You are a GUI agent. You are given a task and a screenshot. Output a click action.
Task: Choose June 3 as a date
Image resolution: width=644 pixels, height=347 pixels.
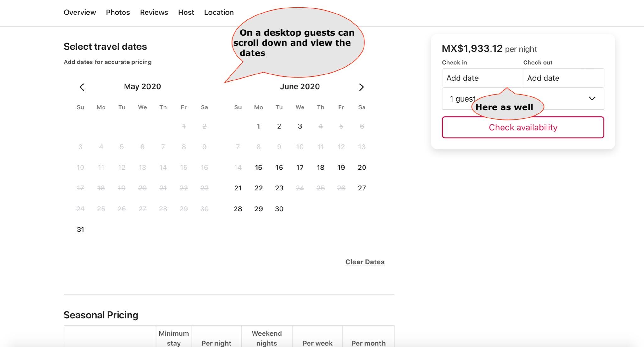300,126
